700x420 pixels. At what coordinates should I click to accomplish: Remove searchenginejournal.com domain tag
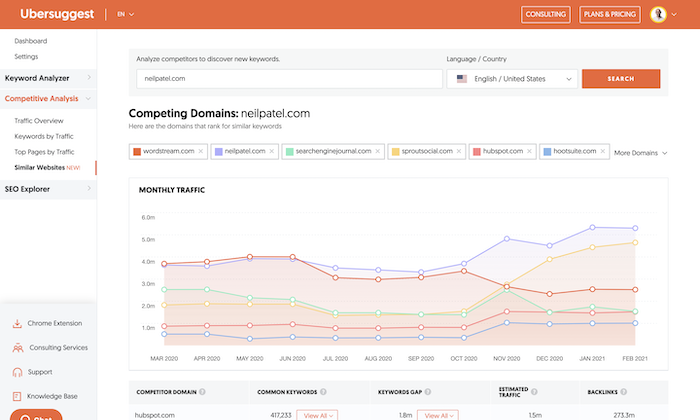(378, 151)
